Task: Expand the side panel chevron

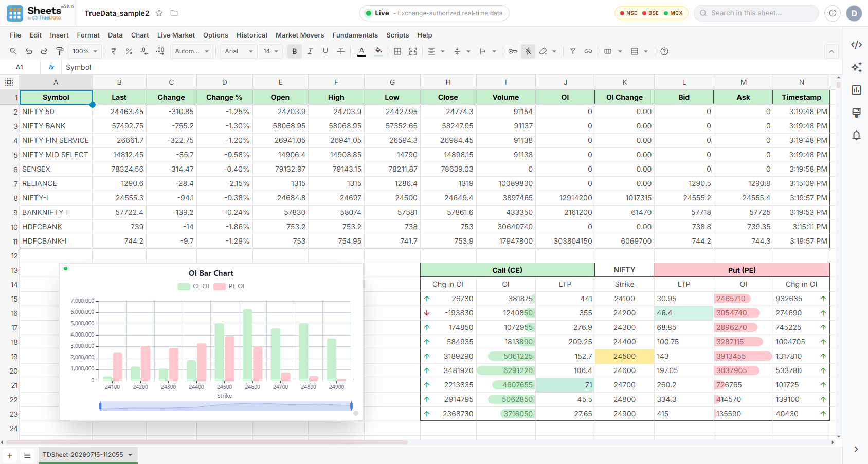Action: click(856, 449)
